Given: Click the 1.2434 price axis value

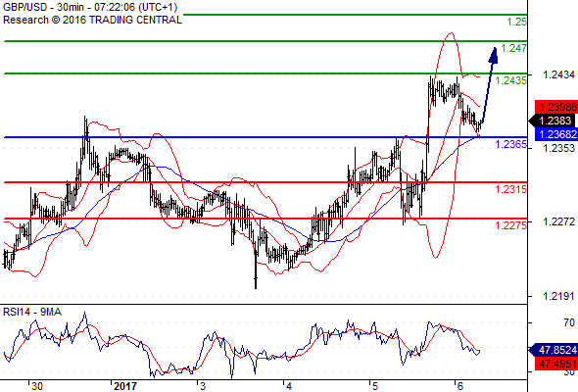Looking at the screenshot, I should [x=558, y=74].
